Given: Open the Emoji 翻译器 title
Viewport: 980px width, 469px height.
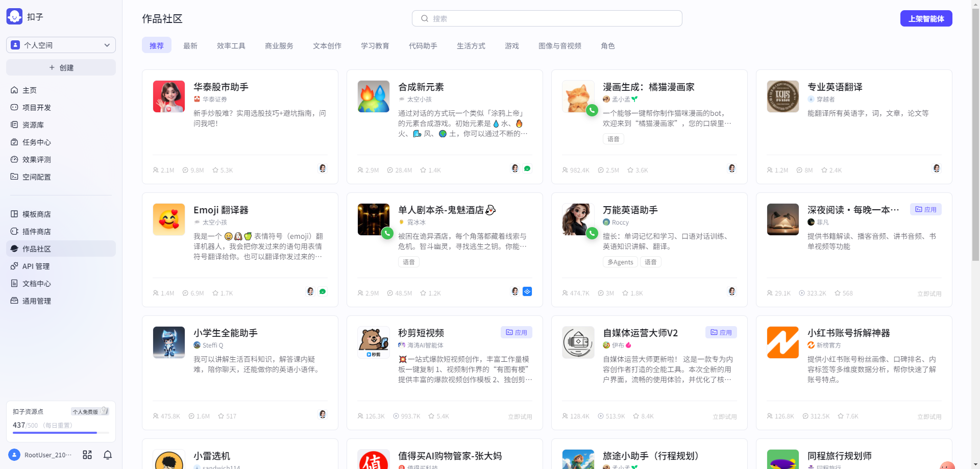Looking at the screenshot, I should tap(221, 210).
